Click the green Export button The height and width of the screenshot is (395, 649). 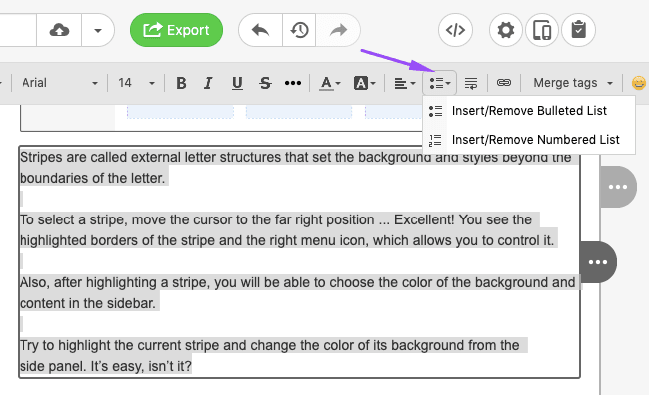[x=176, y=30]
